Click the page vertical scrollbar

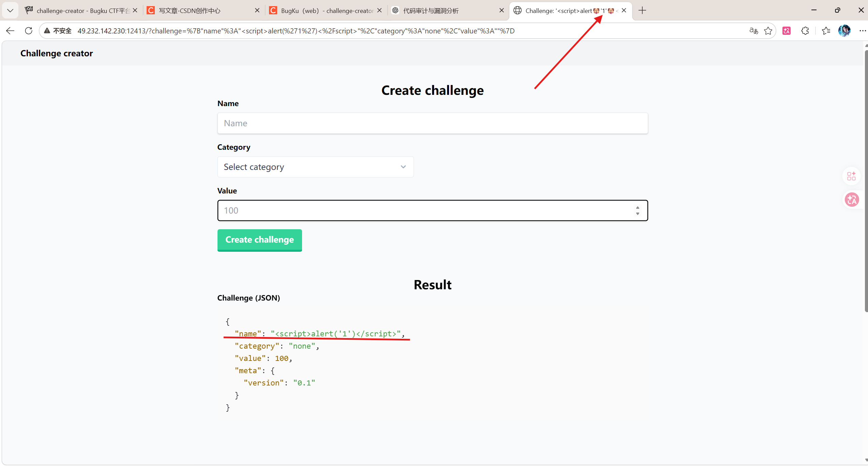point(866,181)
